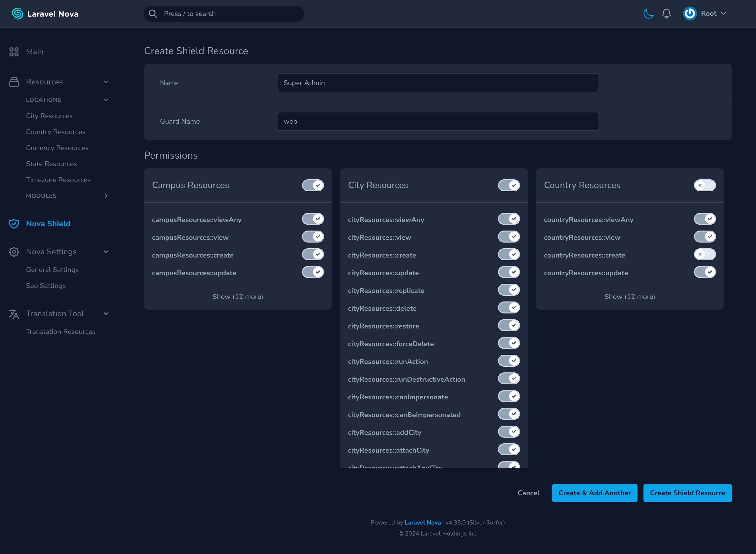Viewport: 756px width, 554px height.
Task: Turn on countryResources::create toggle
Action: (705, 255)
